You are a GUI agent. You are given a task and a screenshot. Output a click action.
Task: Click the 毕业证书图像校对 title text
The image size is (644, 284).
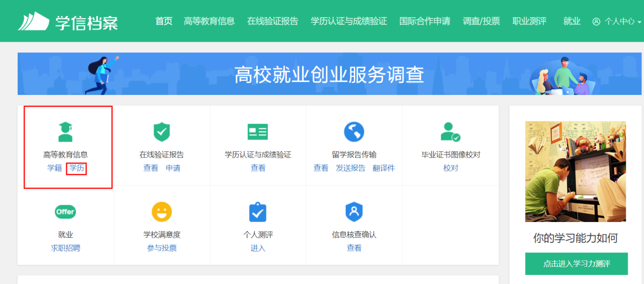451,154
